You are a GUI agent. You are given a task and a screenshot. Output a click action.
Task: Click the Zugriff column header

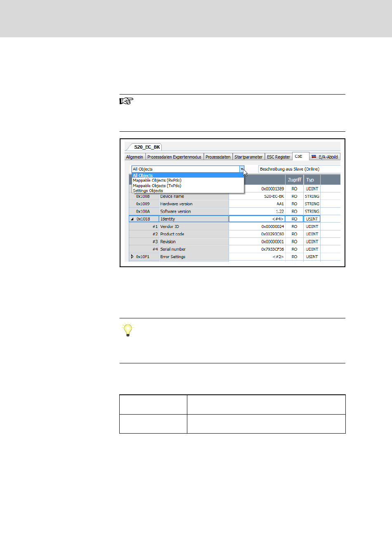294,180
